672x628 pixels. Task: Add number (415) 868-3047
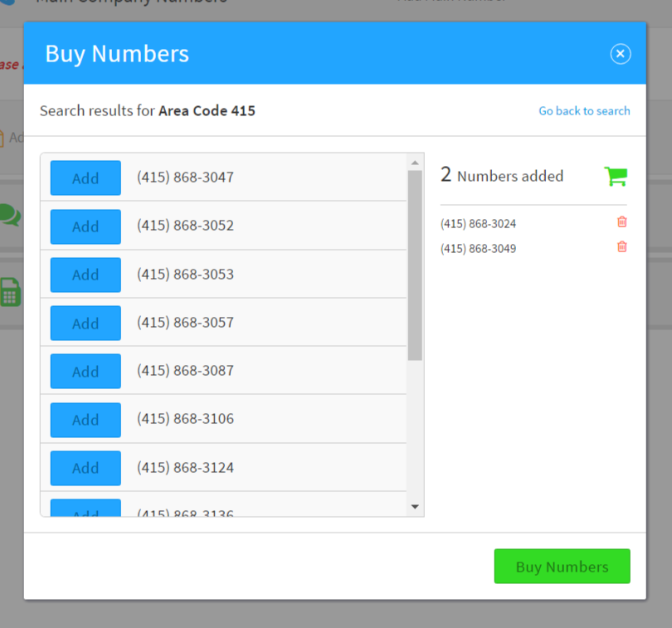(85, 178)
